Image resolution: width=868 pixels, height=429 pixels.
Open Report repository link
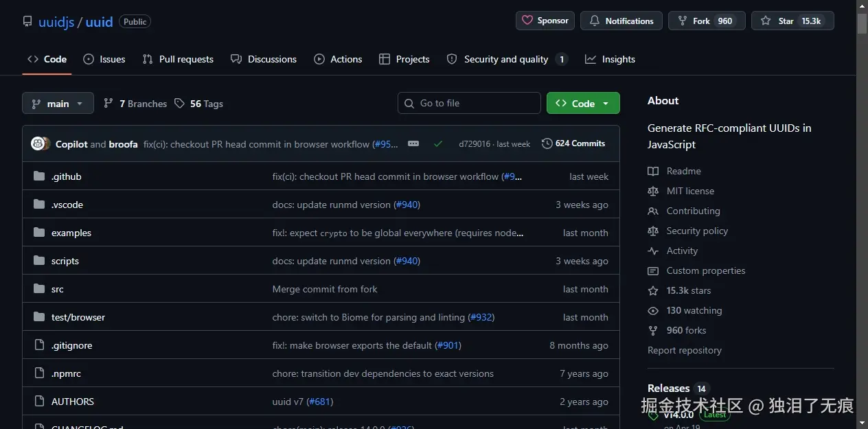[x=685, y=350]
